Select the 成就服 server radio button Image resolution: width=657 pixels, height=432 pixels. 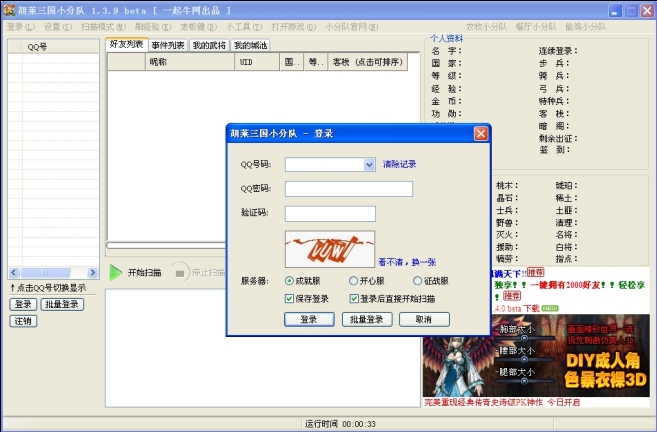coord(289,281)
